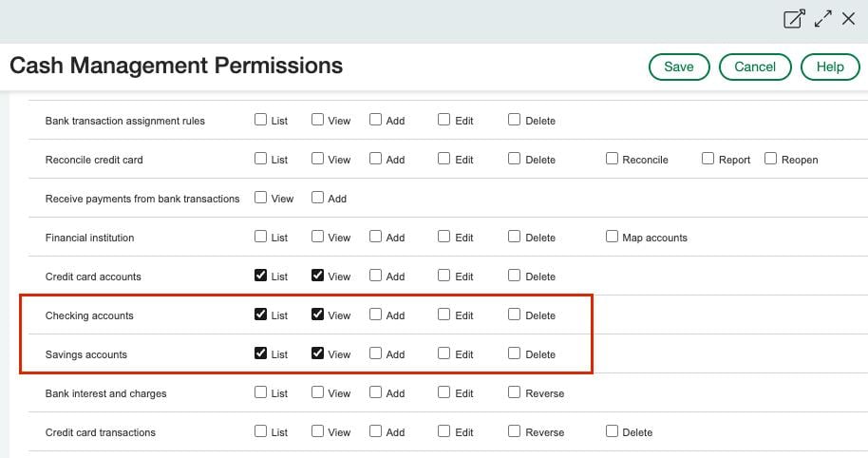Uncheck View for Credit card accounts

coord(318,276)
